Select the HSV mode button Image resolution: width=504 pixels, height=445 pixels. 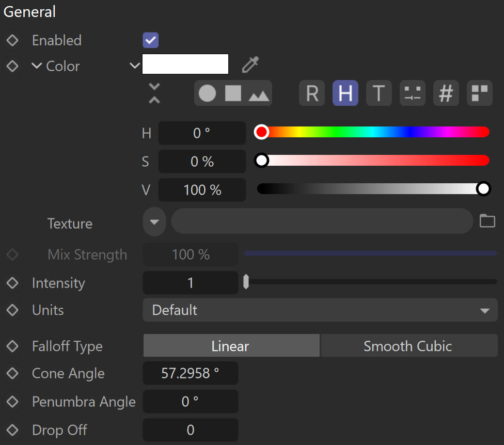pyautogui.click(x=345, y=93)
